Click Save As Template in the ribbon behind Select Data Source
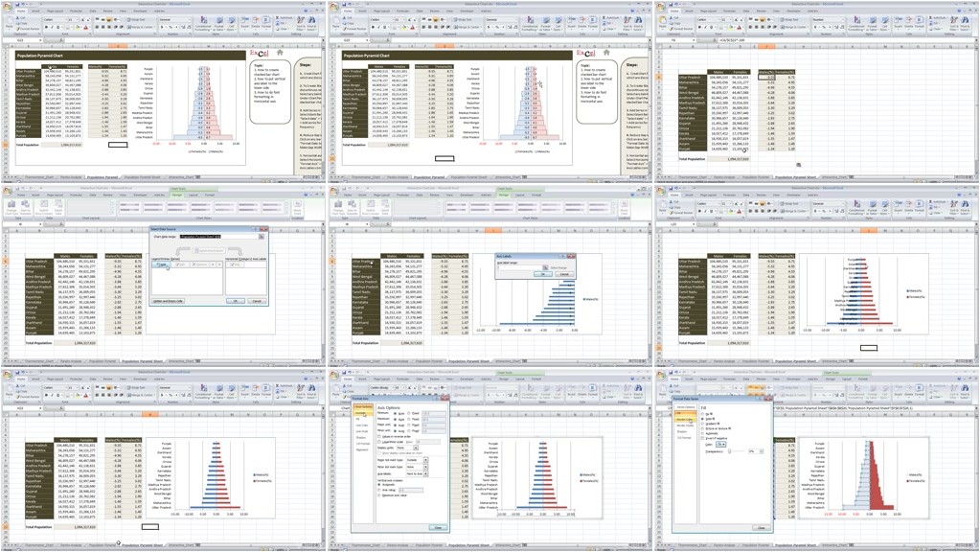The image size is (980, 552). point(26,209)
